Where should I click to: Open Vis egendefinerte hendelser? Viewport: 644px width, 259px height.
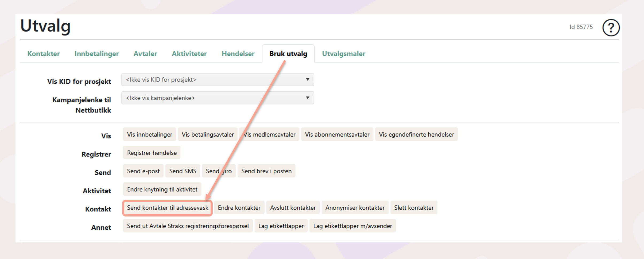[416, 134]
